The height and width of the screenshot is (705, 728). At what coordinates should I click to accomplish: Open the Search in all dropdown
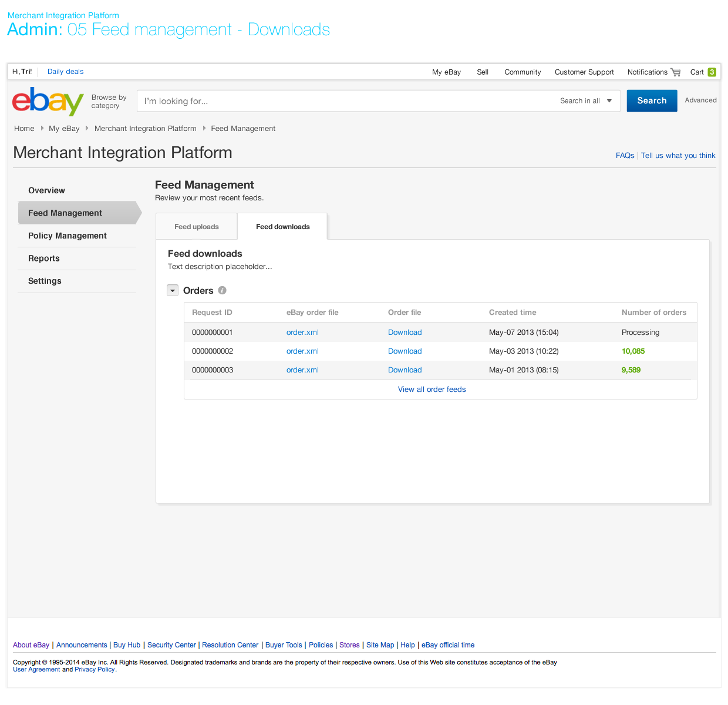585,101
